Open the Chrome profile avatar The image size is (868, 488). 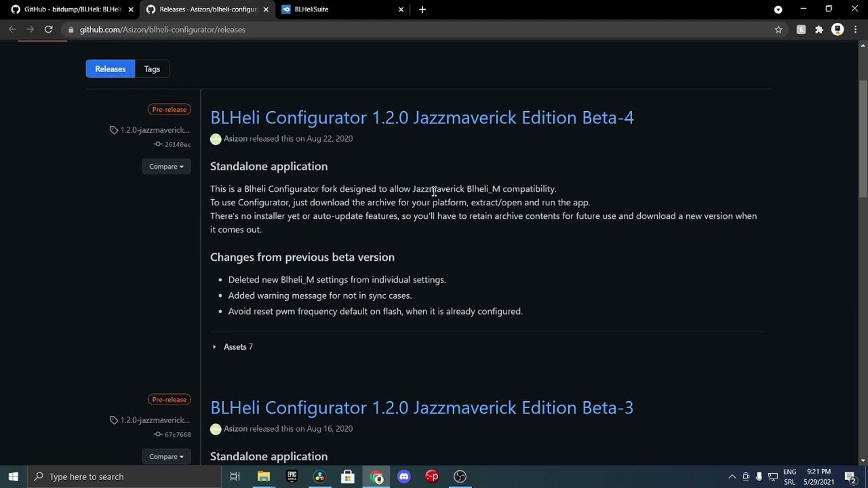point(837,29)
